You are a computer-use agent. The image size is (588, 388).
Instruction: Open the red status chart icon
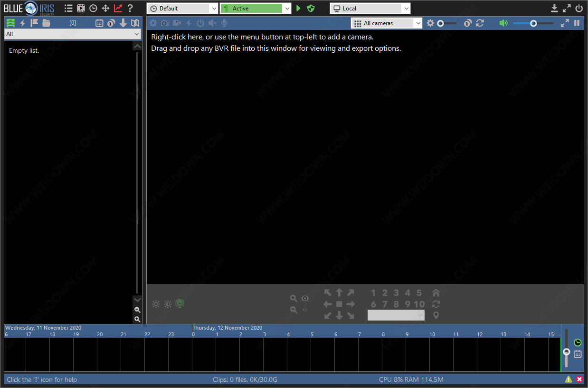pyautogui.click(x=118, y=8)
